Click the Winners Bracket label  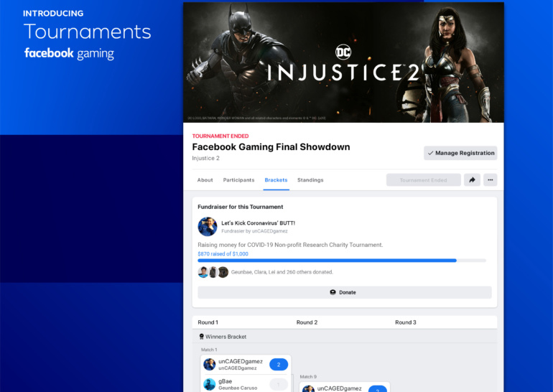pyautogui.click(x=226, y=337)
